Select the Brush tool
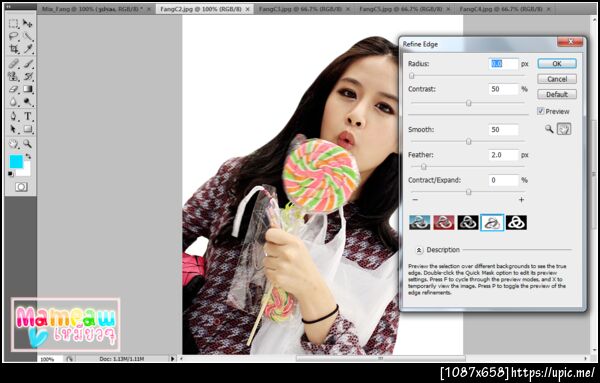 [28, 64]
